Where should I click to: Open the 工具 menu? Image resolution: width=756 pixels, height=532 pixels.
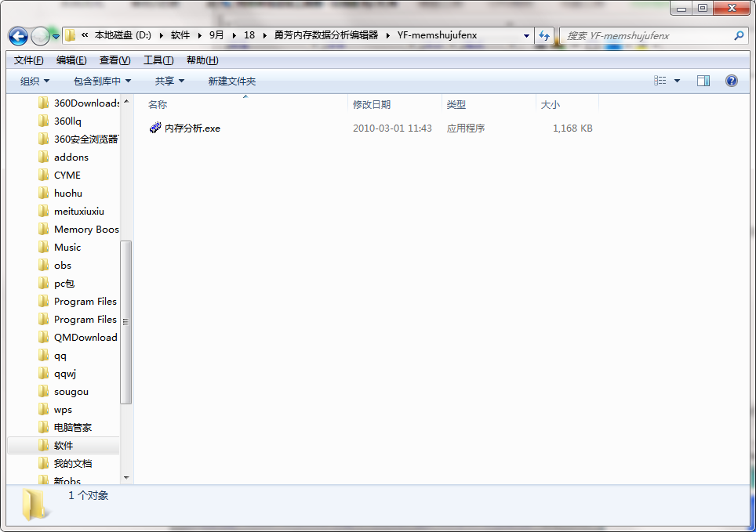159,60
